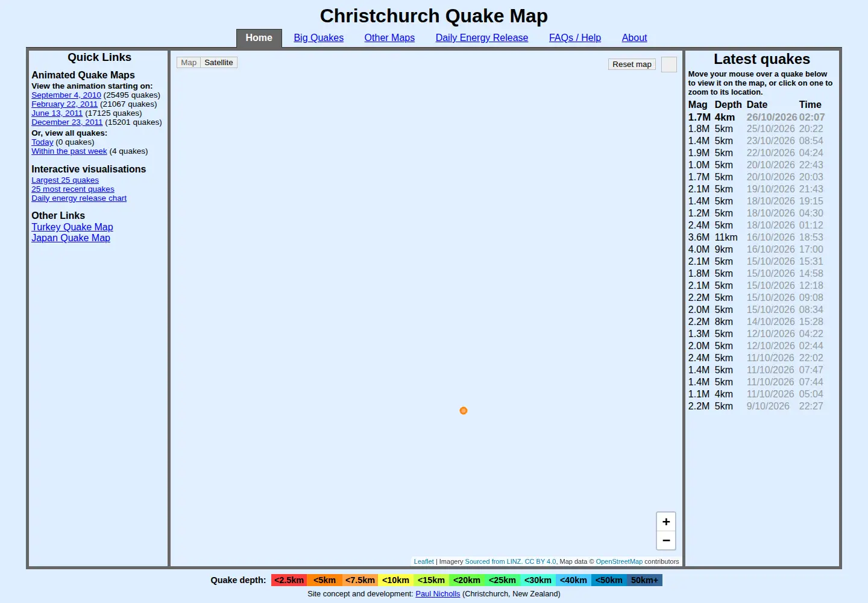Click the blank square button beside Reset map
Screen dimensions: 868x603
(669, 65)
